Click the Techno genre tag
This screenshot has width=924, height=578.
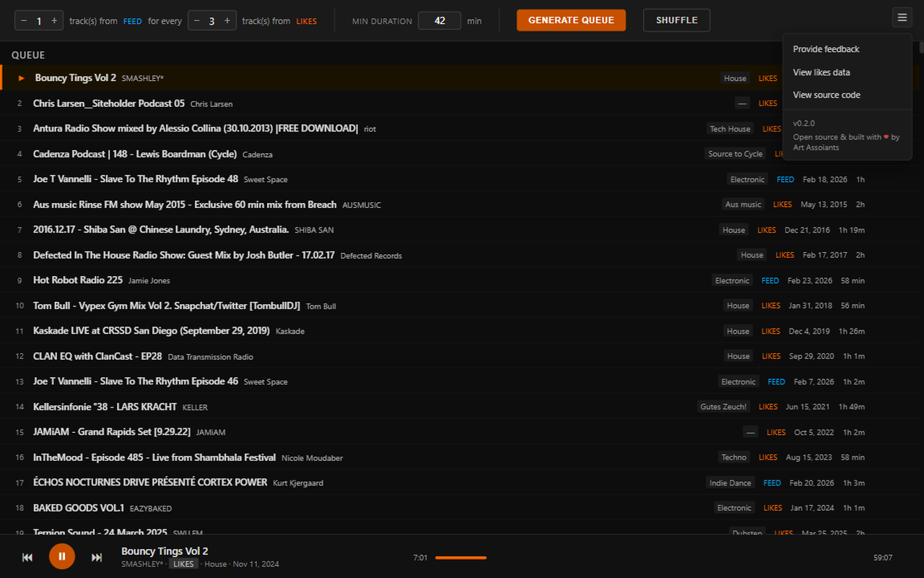pos(734,457)
